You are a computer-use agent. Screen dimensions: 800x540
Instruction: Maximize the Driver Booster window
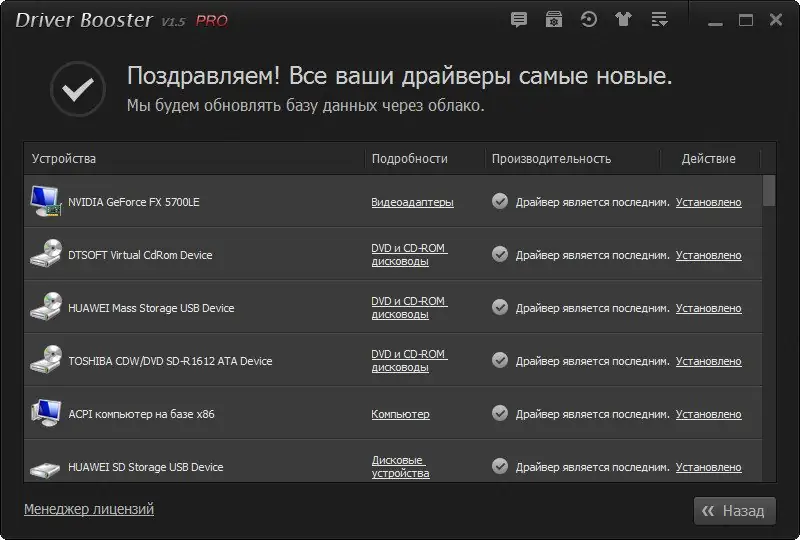(746, 20)
